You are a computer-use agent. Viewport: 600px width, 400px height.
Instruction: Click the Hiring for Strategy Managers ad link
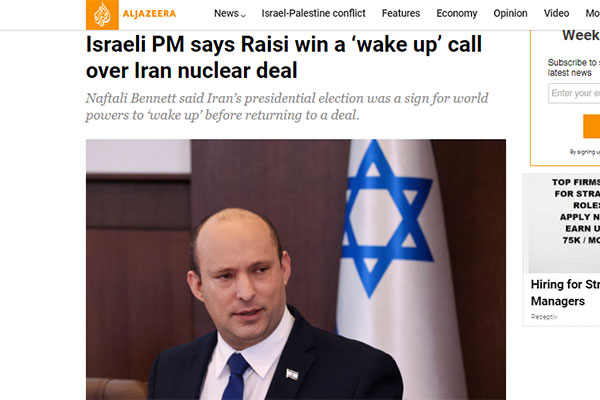(565, 293)
